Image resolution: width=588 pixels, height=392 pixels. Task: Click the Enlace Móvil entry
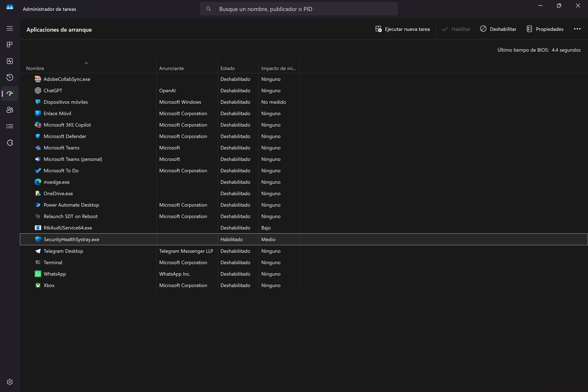coord(57,114)
